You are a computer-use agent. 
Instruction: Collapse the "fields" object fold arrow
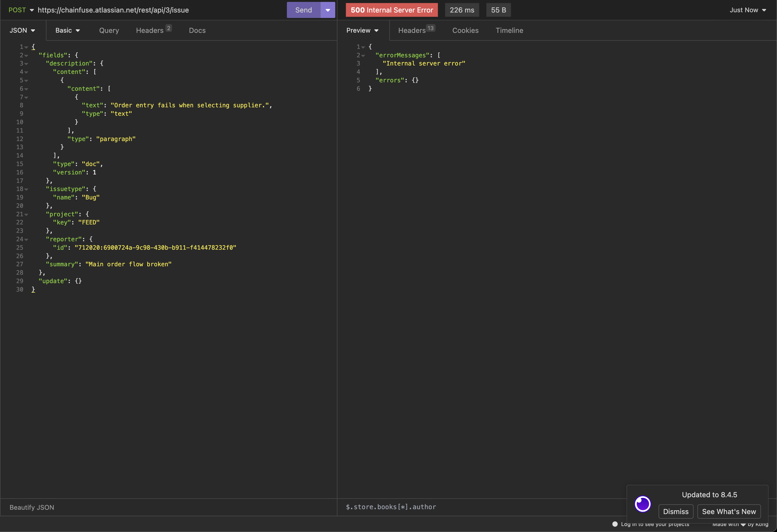[x=26, y=55]
